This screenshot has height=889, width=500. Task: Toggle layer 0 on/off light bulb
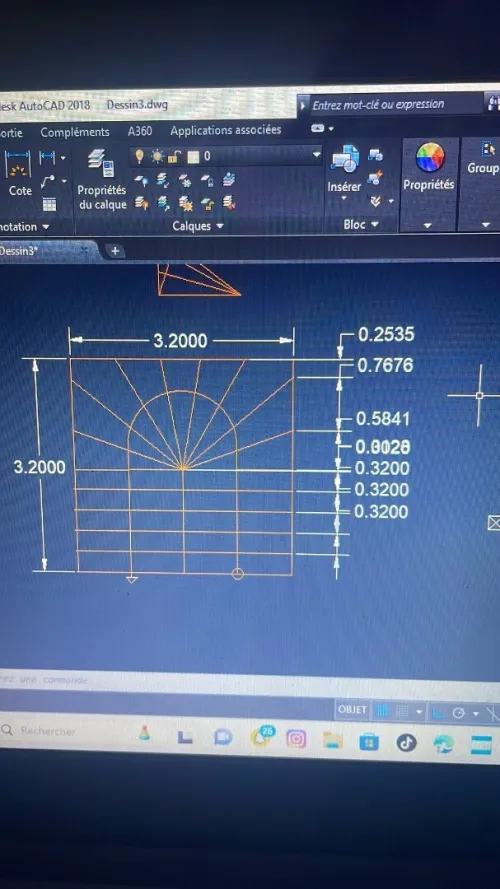[x=139, y=155]
